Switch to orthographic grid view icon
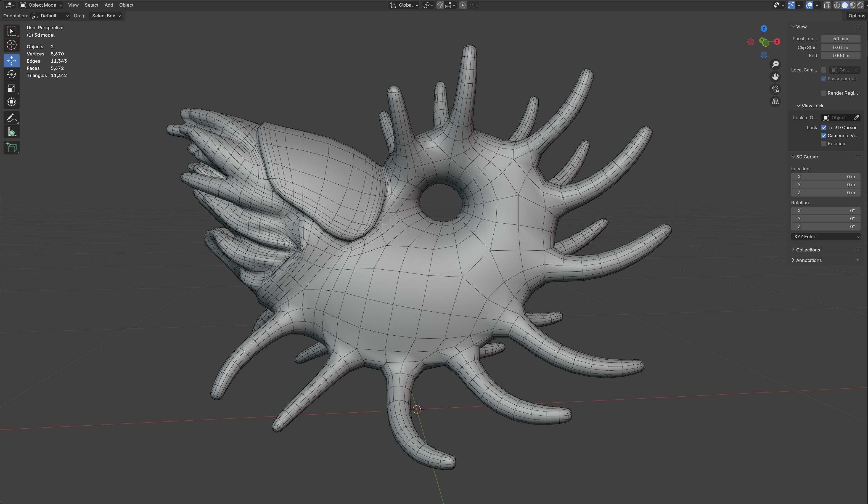 pyautogui.click(x=775, y=102)
